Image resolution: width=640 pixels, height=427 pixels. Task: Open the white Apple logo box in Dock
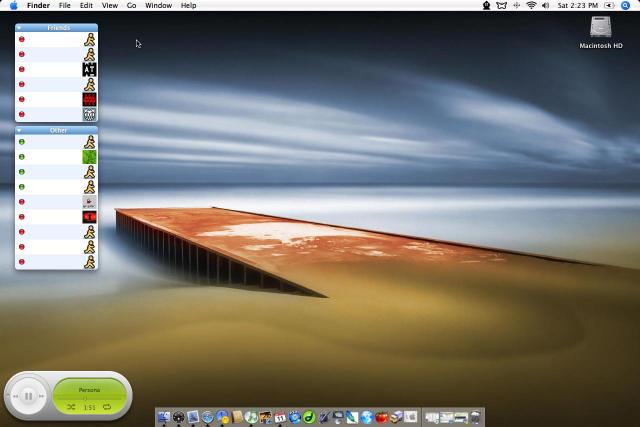pyautogui.click(x=411, y=417)
